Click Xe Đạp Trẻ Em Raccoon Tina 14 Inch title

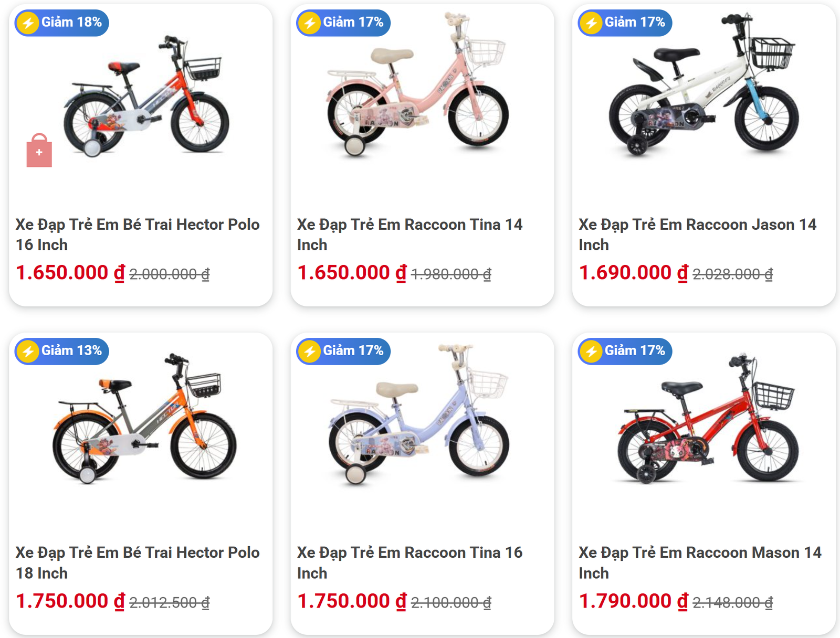pos(409,235)
